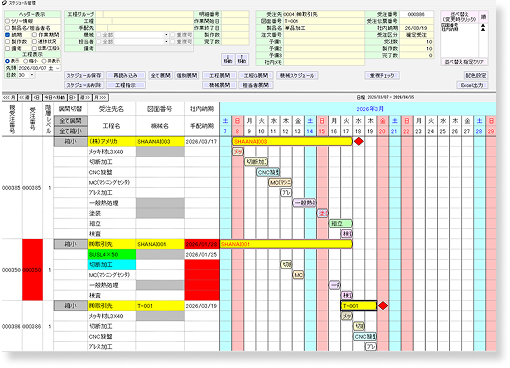Image resolution: width=510 pixels, height=368 pixels.
Task: Click the 工程グループ input field
Action: click(x=144, y=14)
